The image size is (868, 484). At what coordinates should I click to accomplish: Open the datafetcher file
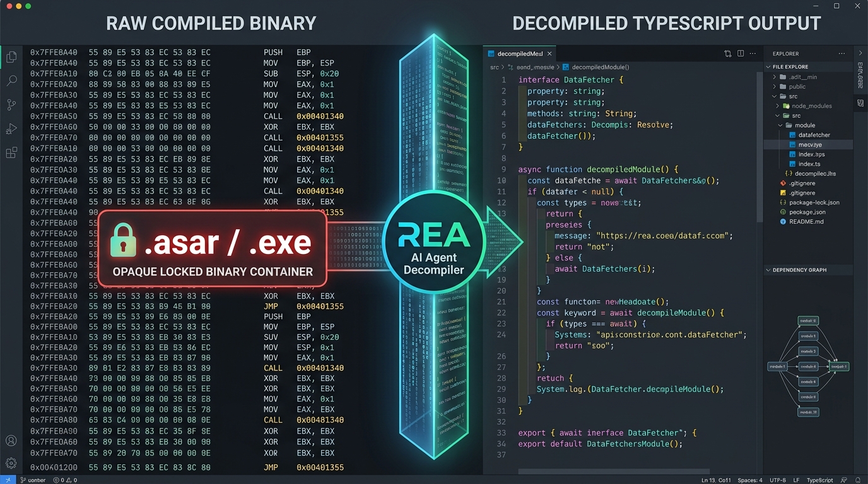(814, 135)
